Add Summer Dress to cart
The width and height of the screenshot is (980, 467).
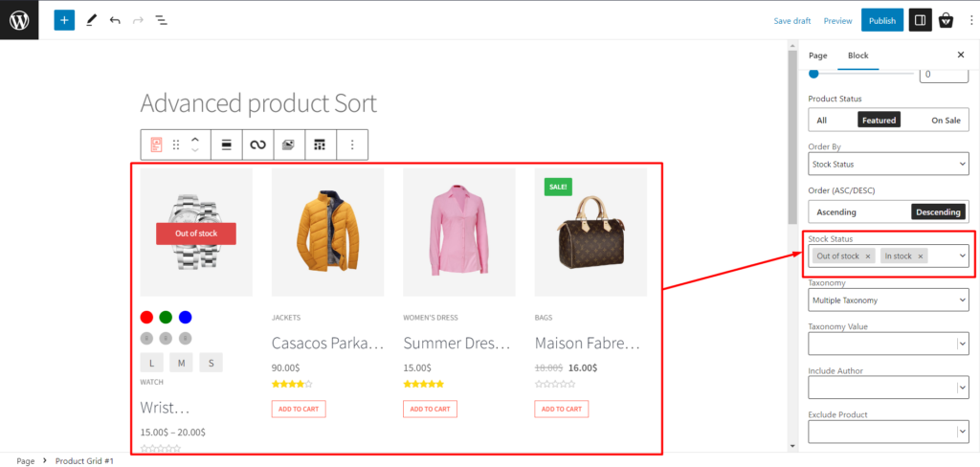tap(430, 409)
